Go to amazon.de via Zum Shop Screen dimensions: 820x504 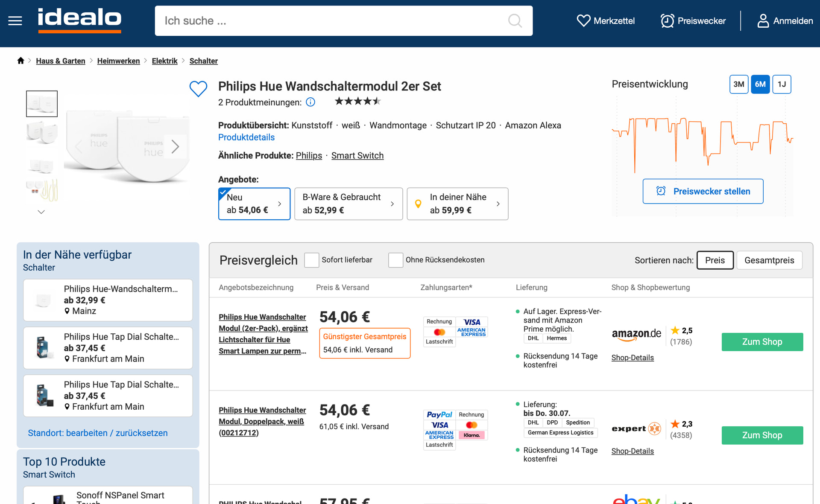[x=762, y=342]
